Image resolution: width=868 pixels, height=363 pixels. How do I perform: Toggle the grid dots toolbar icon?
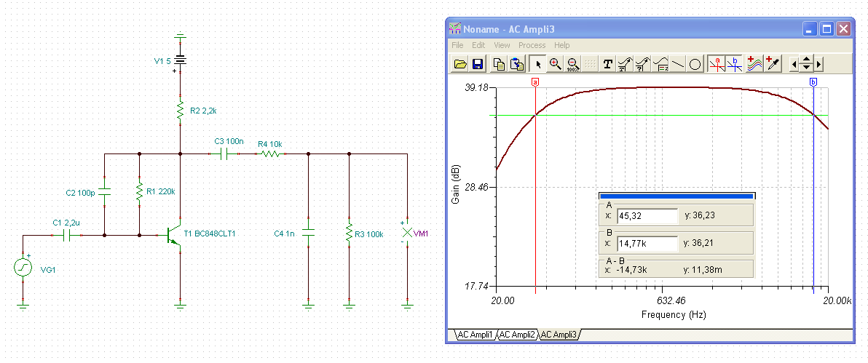click(x=590, y=65)
